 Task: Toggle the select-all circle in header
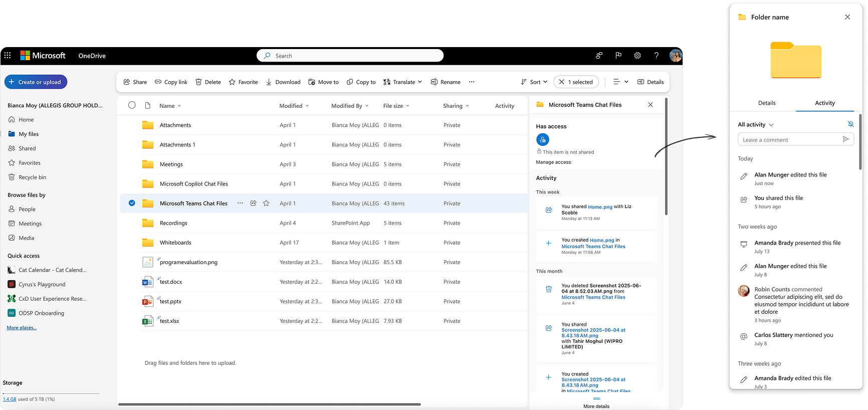coord(132,105)
